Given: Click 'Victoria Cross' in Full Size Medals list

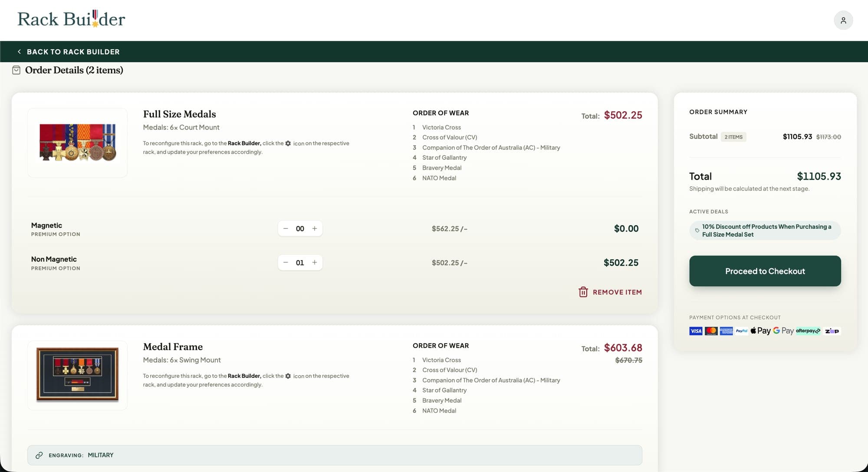Looking at the screenshot, I should point(441,127).
